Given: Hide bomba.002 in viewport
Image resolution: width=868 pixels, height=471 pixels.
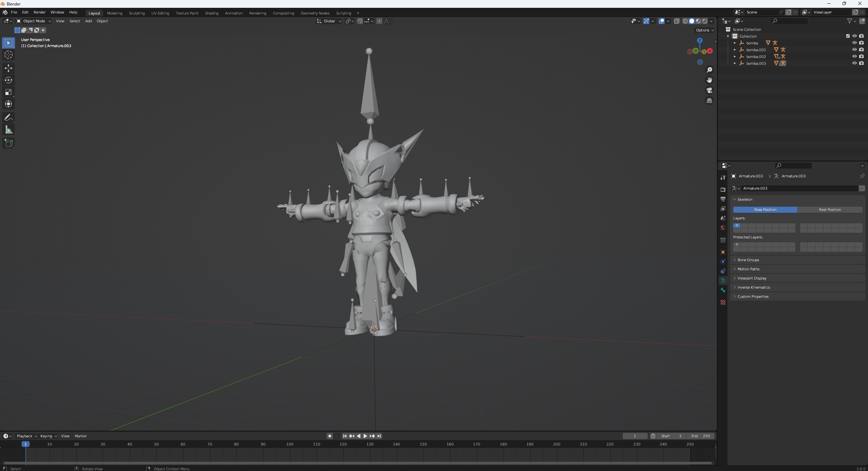Looking at the screenshot, I should pyautogui.click(x=854, y=56).
